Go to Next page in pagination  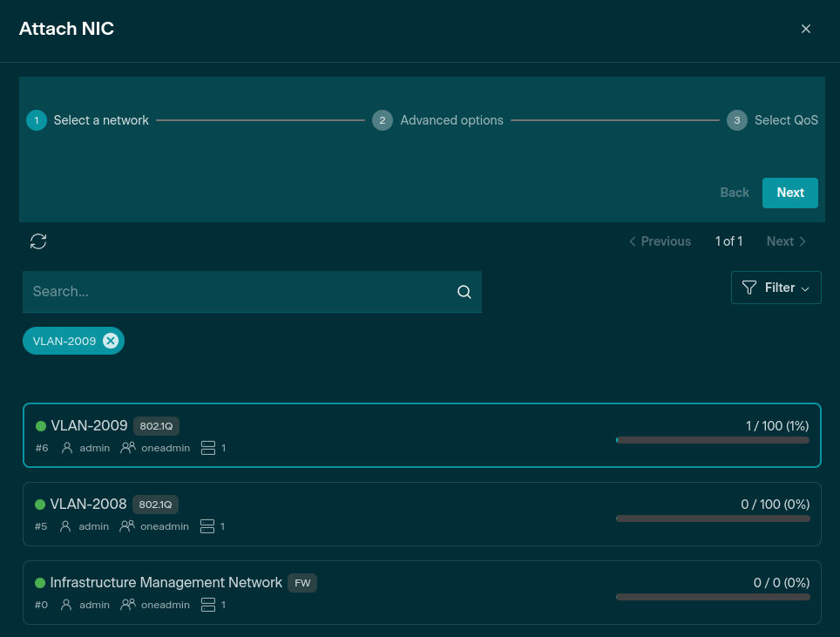[x=786, y=241]
